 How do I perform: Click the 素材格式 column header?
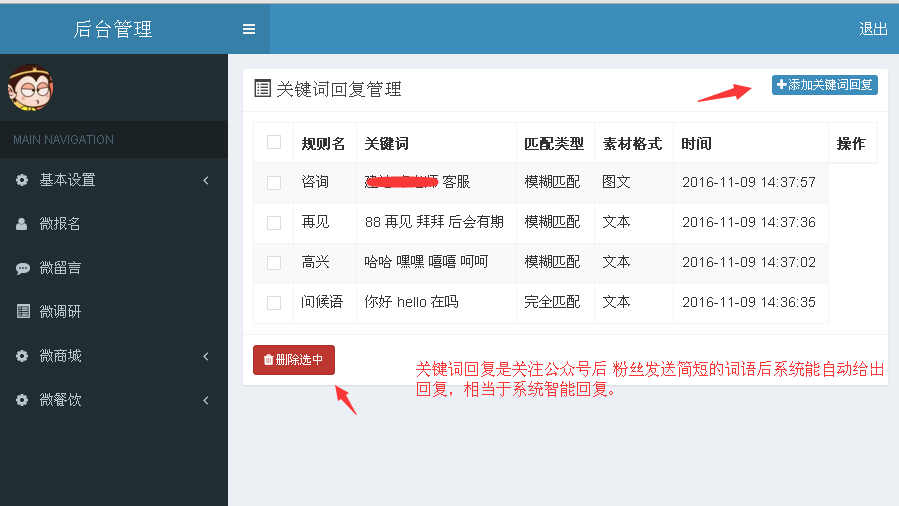632,143
